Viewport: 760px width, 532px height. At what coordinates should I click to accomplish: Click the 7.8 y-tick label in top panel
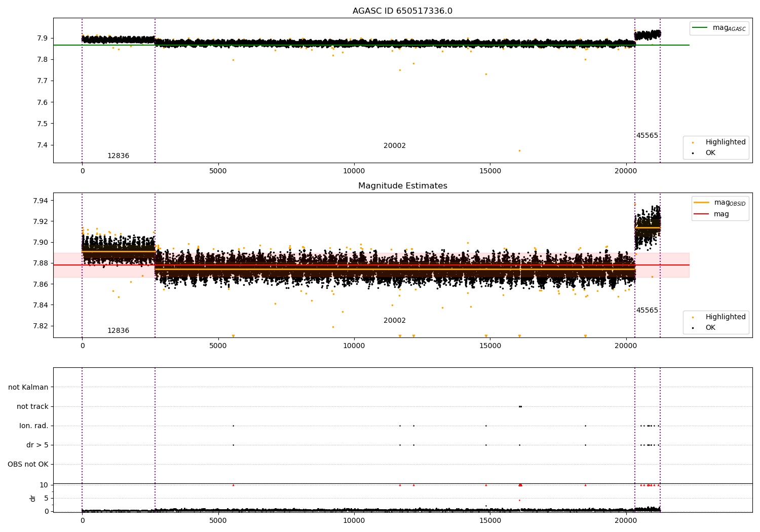coord(43,59)
